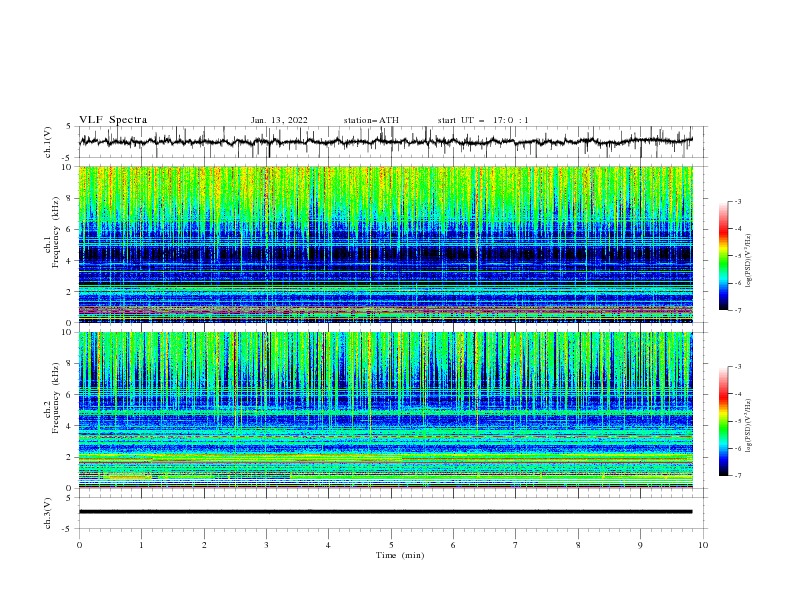Click the "5" tick label on Time axis

[391, 545]
